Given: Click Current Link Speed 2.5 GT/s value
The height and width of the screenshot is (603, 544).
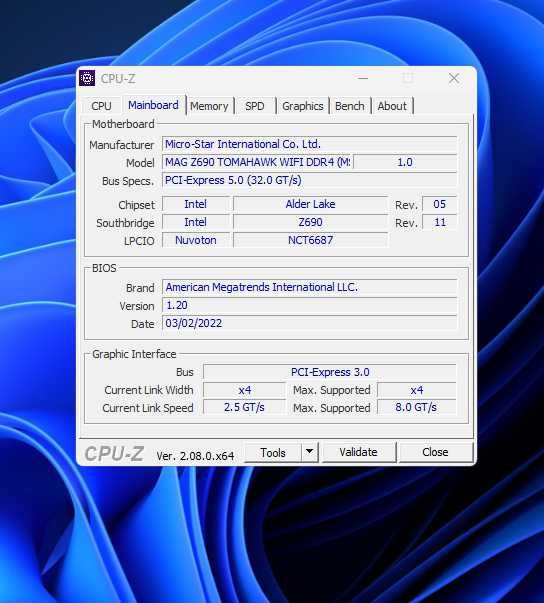Looking at the screenshot, I should (245, 407).
